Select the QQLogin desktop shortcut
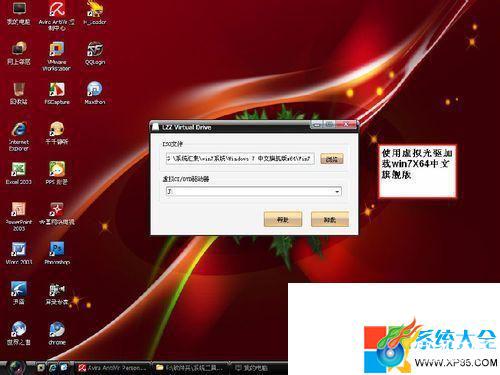 95,53
